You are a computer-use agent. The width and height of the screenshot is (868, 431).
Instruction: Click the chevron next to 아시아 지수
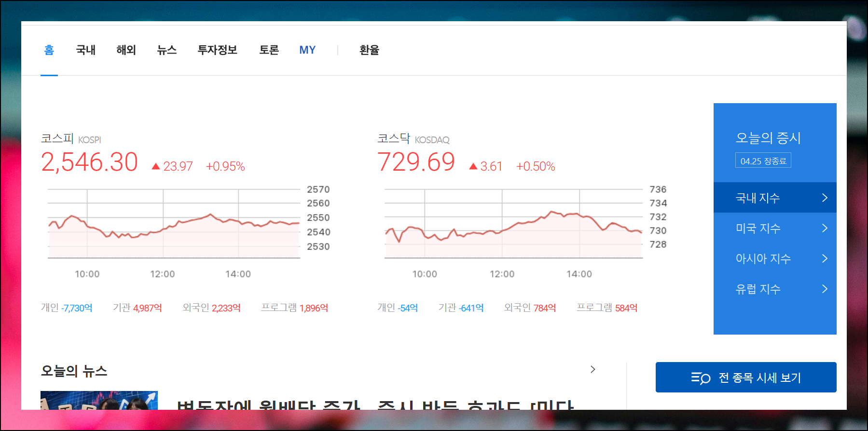point(825,258)
